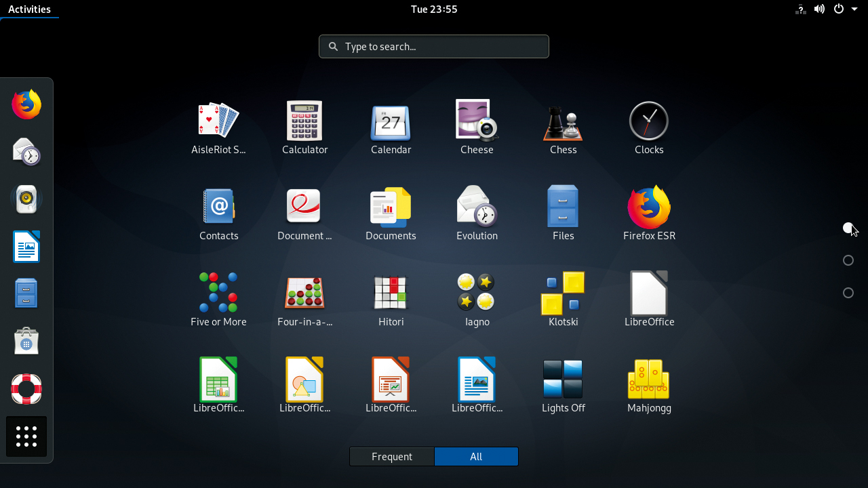This screenshot has height=488, width=868.
Task: Open Klotski puzzle game
Action: tap(563, 293)
